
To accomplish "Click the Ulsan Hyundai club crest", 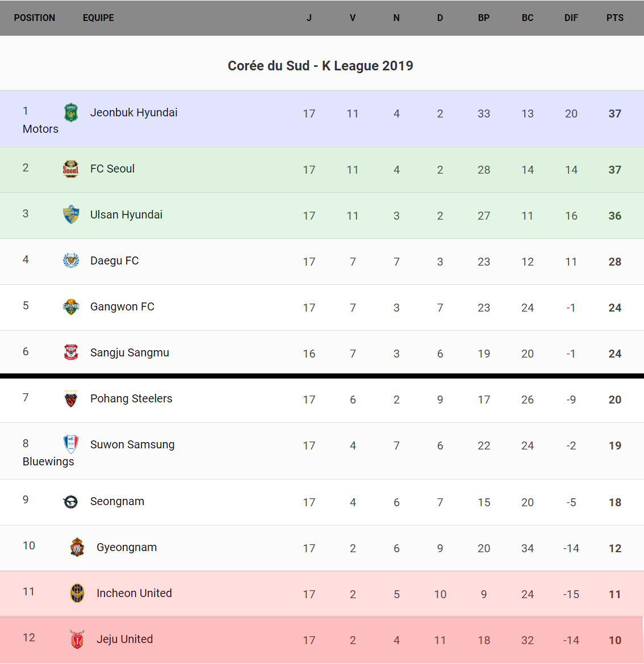I will tap(71, 215).
